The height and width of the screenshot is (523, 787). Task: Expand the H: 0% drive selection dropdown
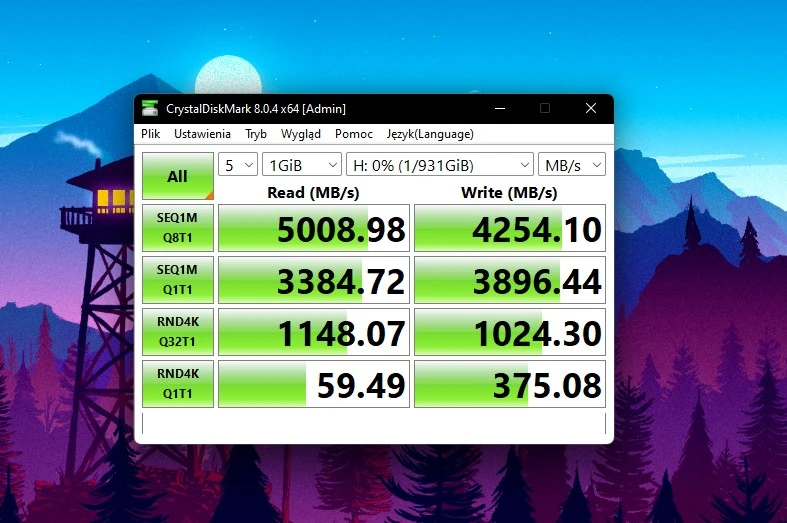point(440,165)
